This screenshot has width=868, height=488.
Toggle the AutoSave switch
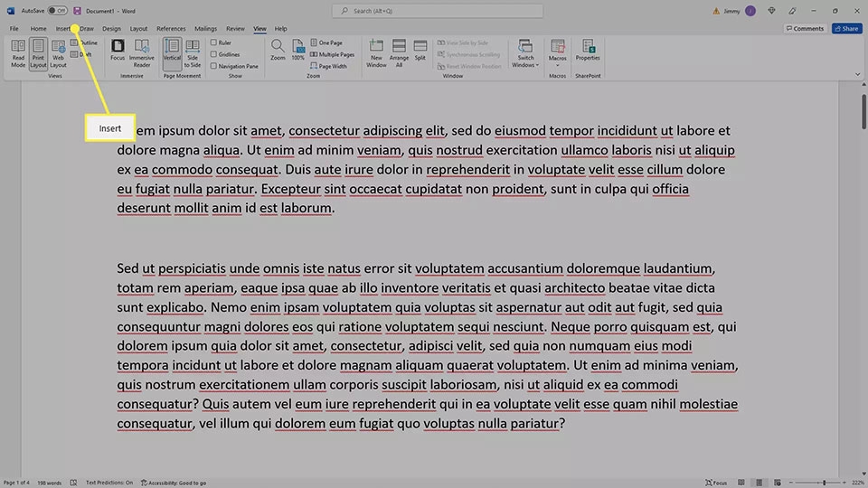57,11
